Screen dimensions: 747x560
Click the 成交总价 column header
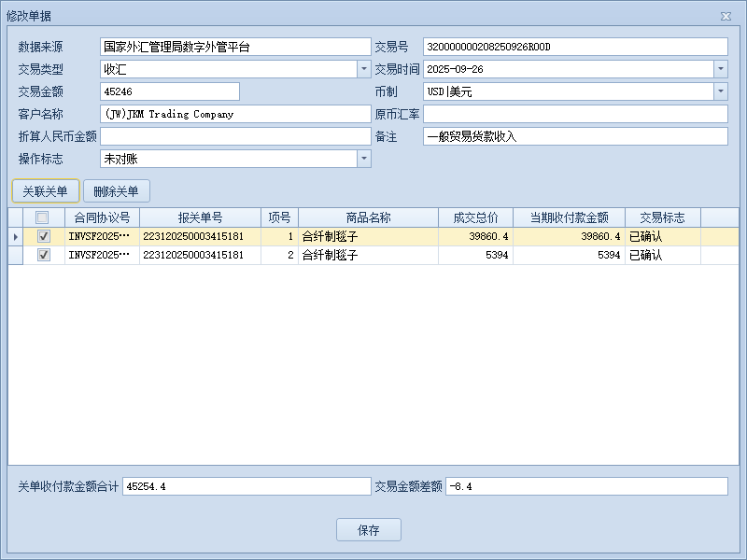475,217
